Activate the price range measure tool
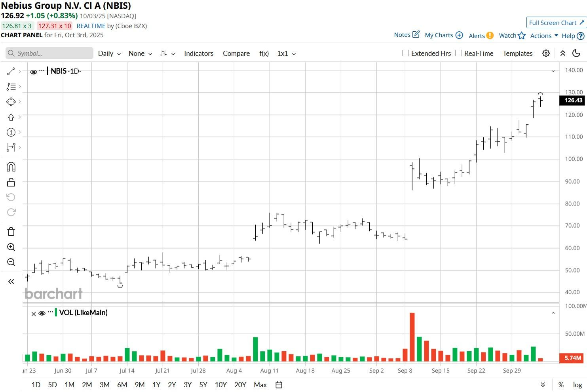 pos(11,147)
